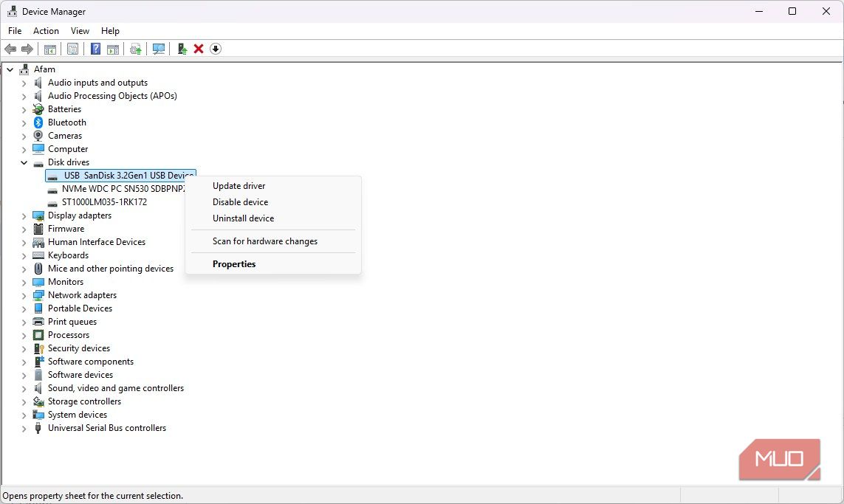Image resolution: width=844 pixels, height=504 pixels.
Task: Select Audio Processing Objects (APOs) label
Action: coord(112,96)
